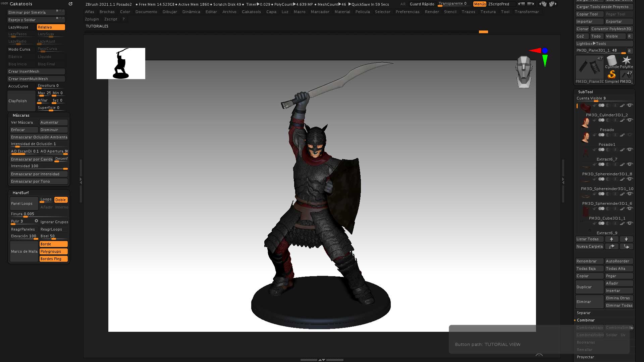Collapse the SubTool section header
The width and height of the screenshot is (644, 362).
(x=586, y=92)
